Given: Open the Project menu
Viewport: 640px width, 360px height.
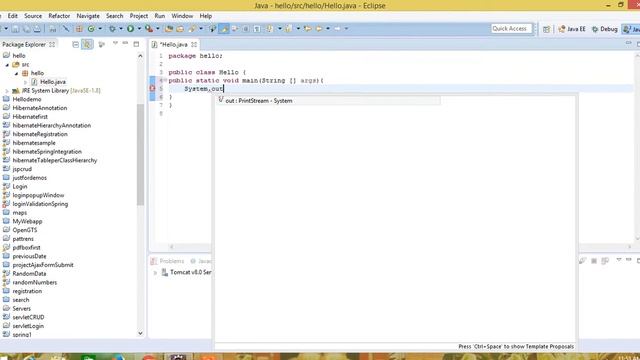Looking at the screenshot, I should click(139, 16).
